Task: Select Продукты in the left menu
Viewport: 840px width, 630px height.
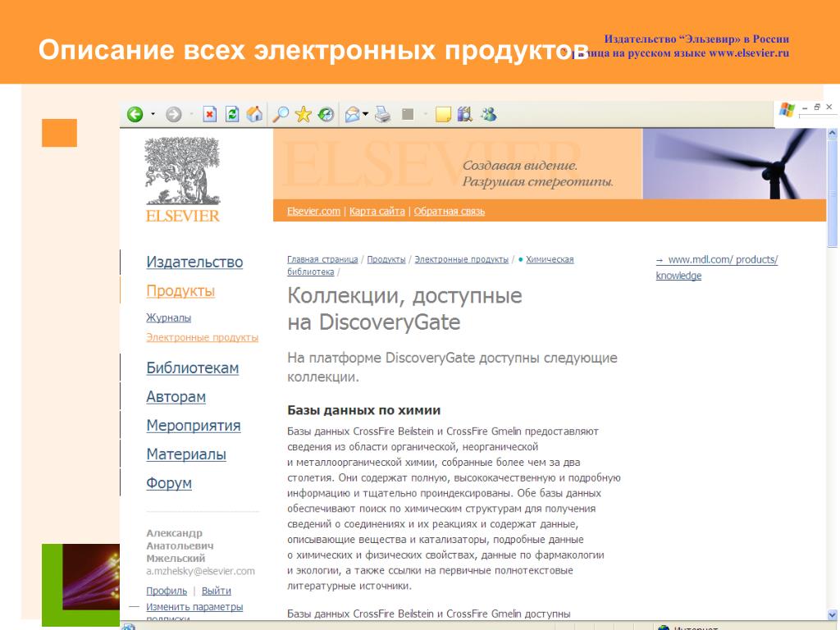Action: pyautogui.click(x=180, y=291)
